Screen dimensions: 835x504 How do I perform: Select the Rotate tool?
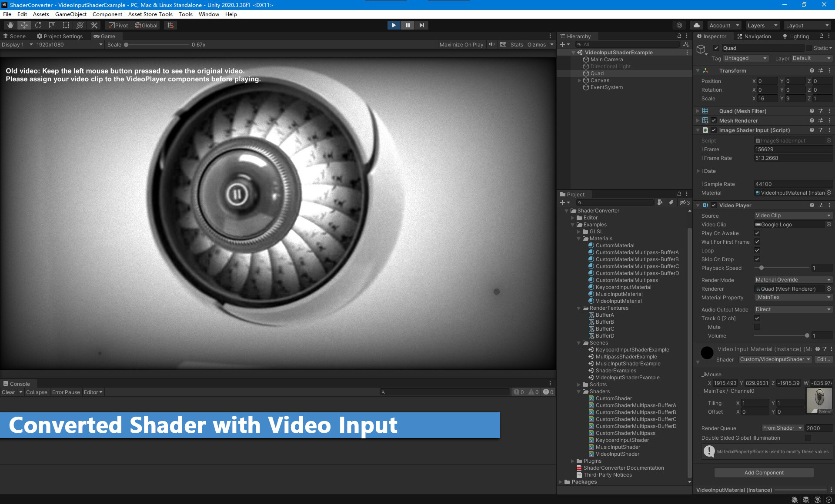38,25
